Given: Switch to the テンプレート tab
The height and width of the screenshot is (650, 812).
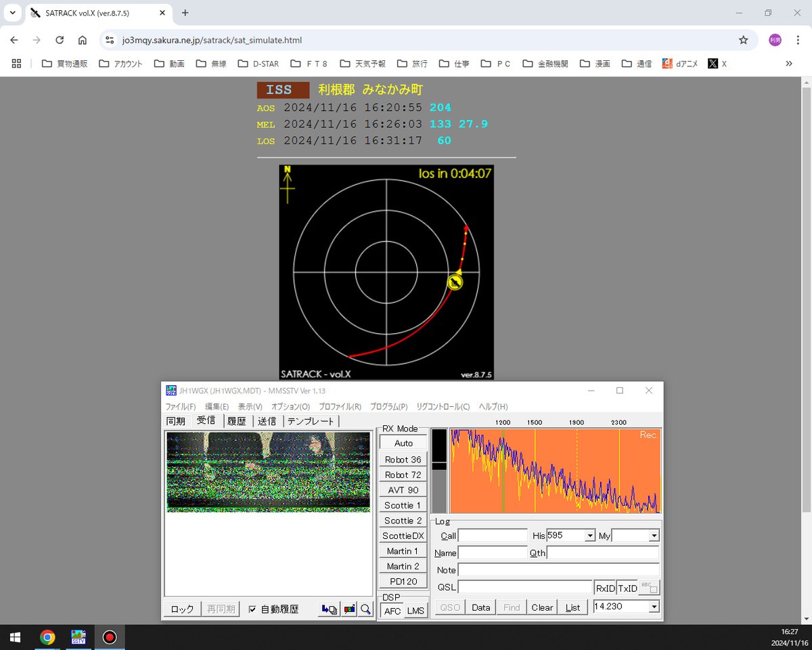Looking at the screenshot, I should point(311,421).
